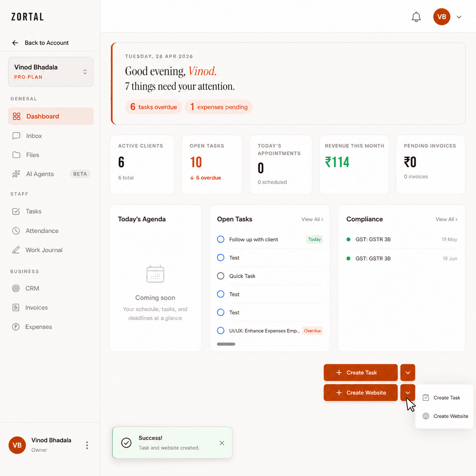Click the Overdue badge on UI/UX task
This screenshot has height=476, width=476.
point(312,331)
